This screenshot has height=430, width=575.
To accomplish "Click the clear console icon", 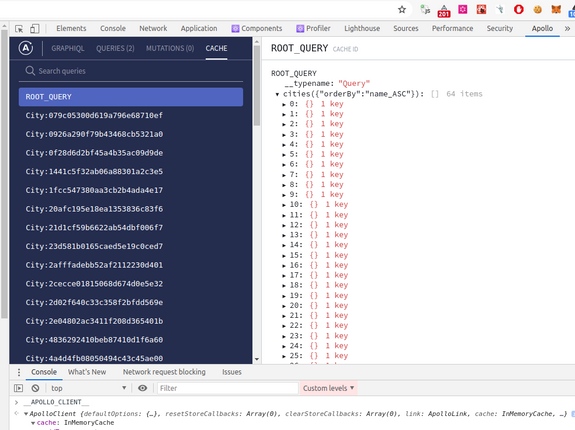I will pyautogui.click(x=35, y=388).
